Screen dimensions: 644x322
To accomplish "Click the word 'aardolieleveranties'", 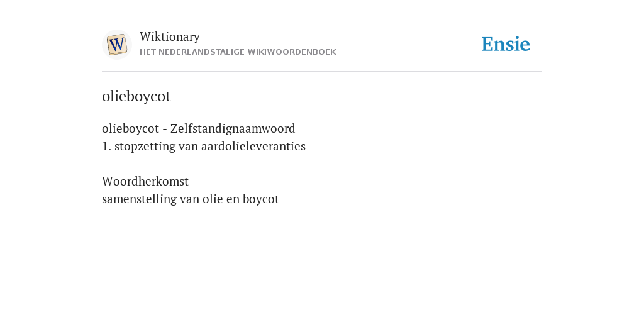I will point(253,146).
